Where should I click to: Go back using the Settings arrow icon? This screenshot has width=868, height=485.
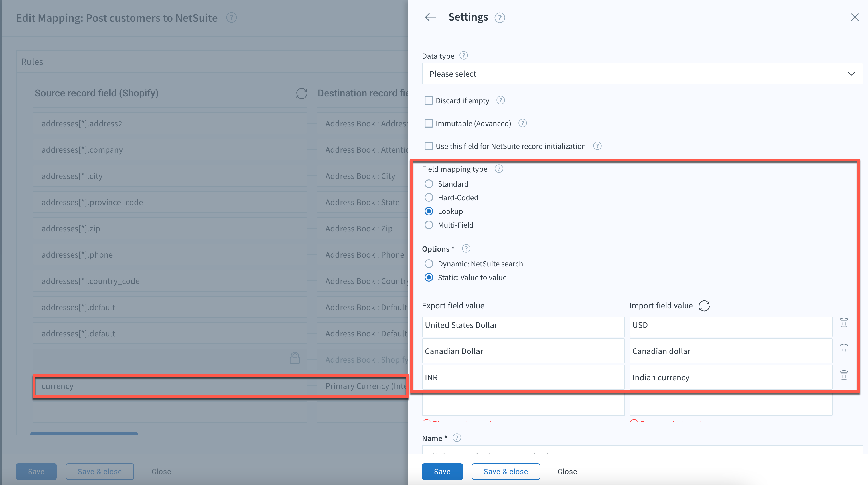tap(430, 17)
